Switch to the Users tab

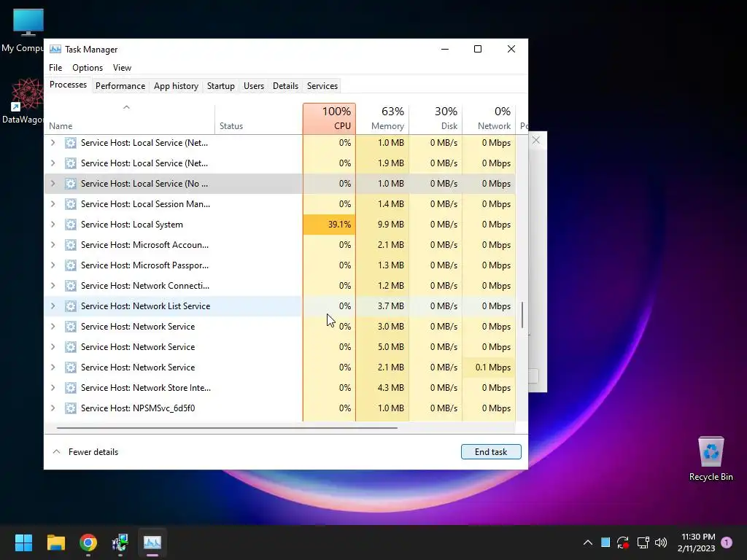pos(253,86)
